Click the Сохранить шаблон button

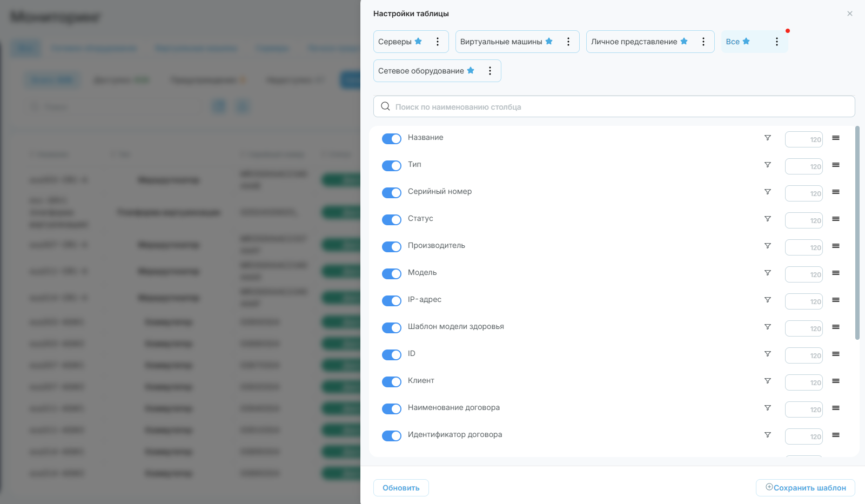tap(805, 488)
